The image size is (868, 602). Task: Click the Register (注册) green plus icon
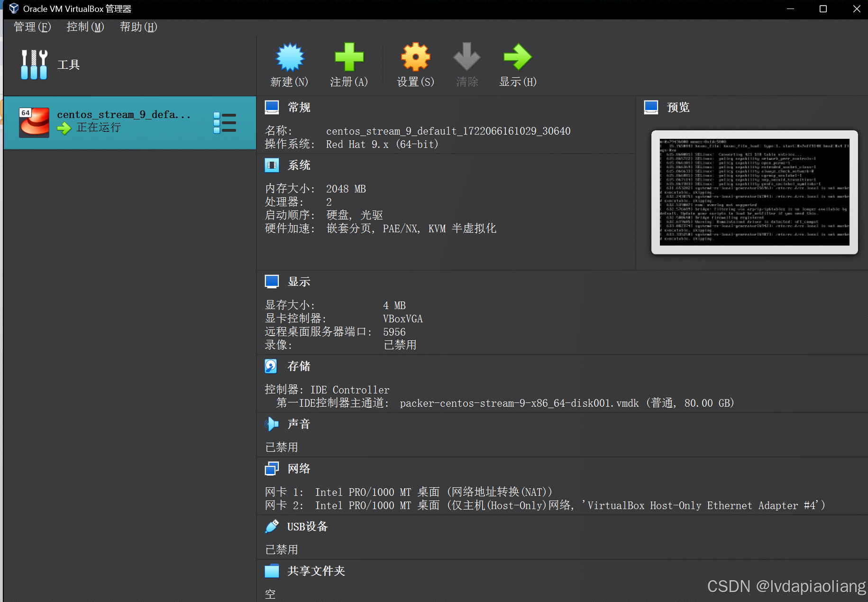349,57
